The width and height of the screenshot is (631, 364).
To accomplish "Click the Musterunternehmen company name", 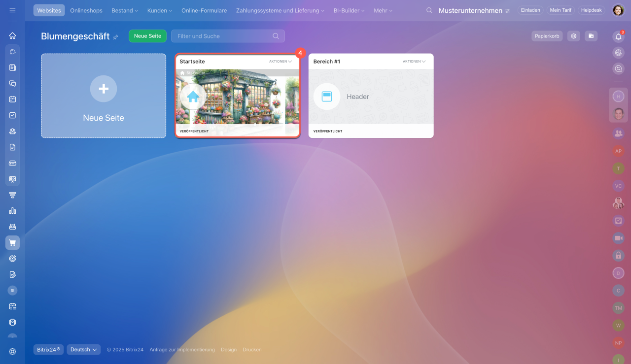I will tap(470, 10).
